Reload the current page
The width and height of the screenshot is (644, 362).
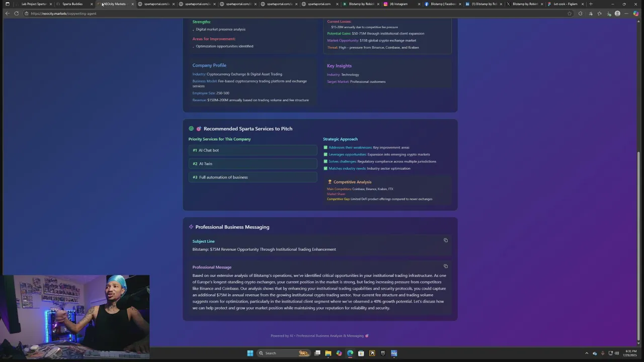coord(17,14)
